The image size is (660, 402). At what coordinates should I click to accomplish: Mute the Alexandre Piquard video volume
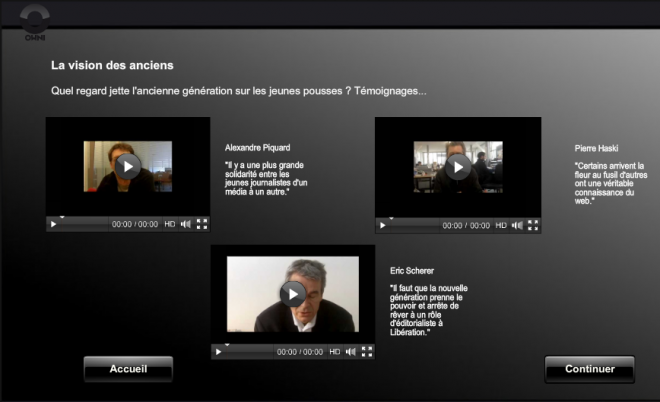pos(185,225)
